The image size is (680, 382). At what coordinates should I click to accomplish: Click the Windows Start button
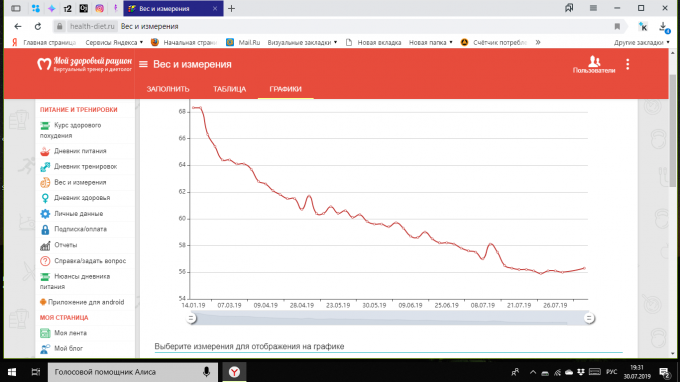coord(12,372)
